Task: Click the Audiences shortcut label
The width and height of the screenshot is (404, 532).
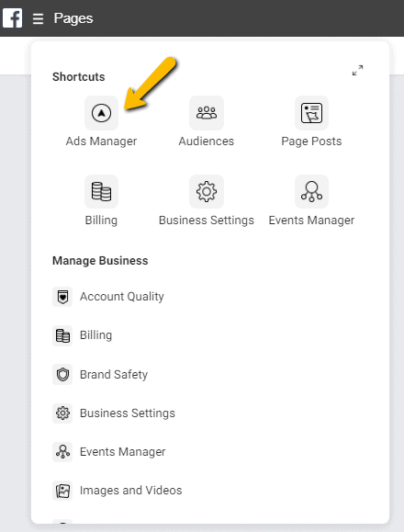Action: tap(207, 141)
